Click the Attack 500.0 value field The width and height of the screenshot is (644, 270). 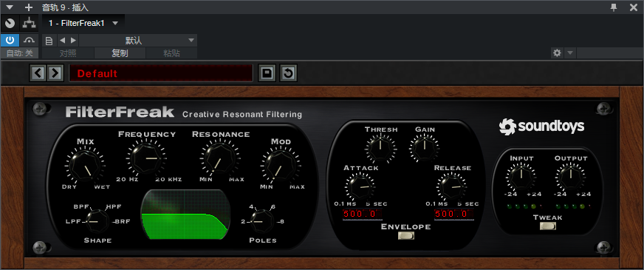click(362, 214)
